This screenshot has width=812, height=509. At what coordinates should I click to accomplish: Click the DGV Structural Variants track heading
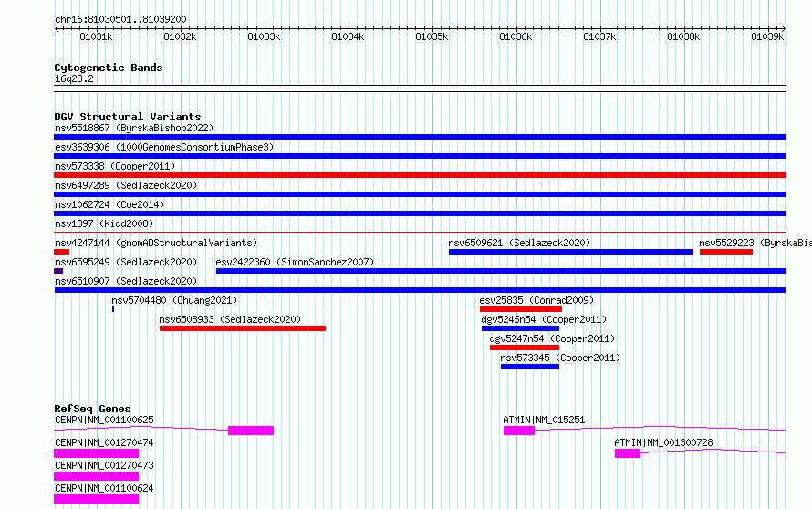tap(128, 117)
